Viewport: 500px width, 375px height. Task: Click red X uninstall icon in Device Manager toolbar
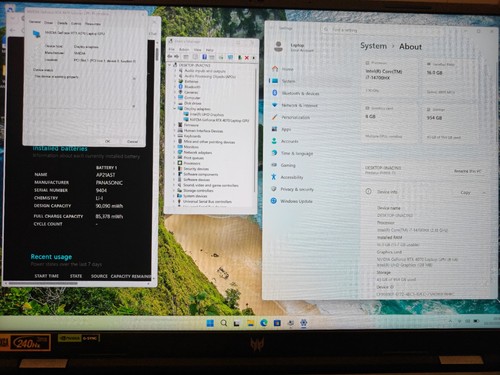247,58
